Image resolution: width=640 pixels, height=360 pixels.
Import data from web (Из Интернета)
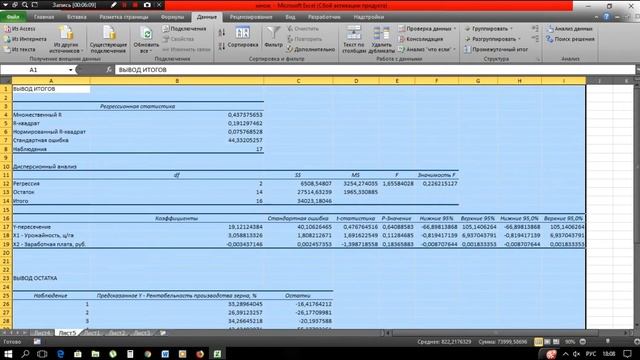(x=24, y=39)
